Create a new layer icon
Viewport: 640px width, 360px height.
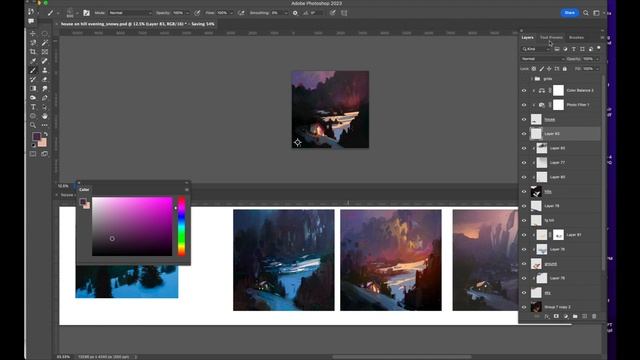(584, 316)
